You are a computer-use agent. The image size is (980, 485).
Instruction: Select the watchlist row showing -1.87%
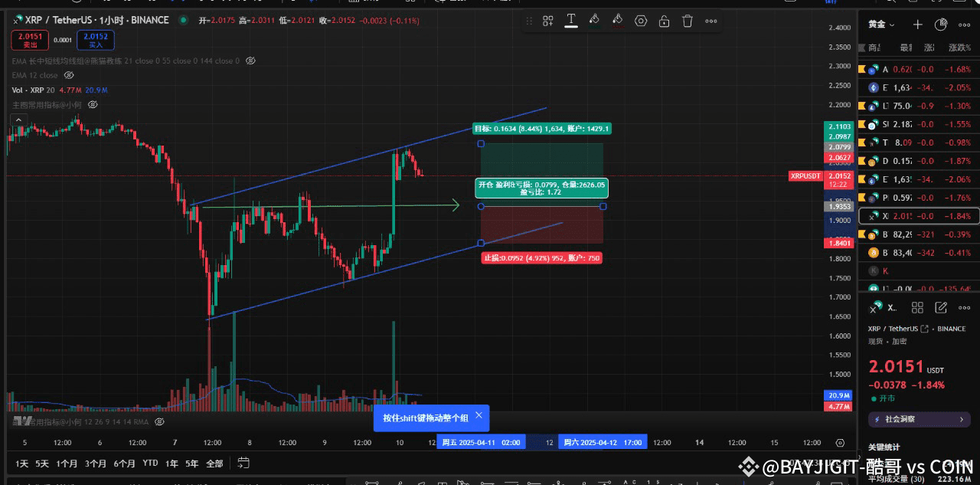pyautogui.click(x=919, y=161)
